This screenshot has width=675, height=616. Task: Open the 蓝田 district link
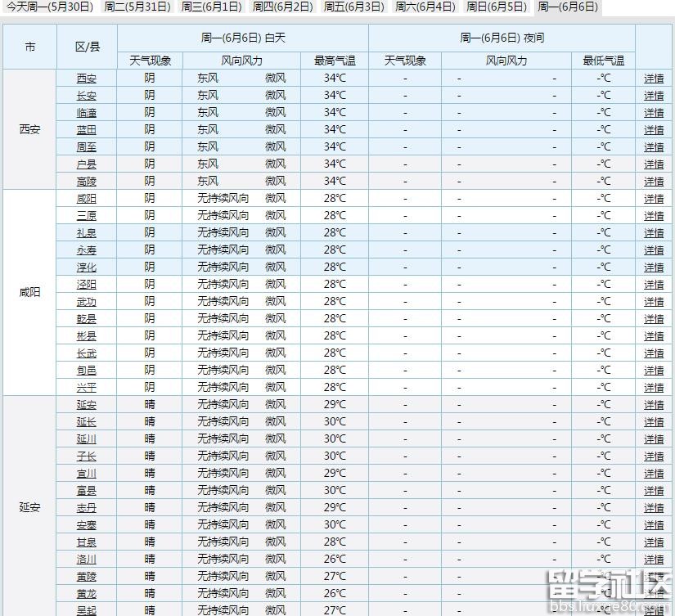[x=86, y=130]
